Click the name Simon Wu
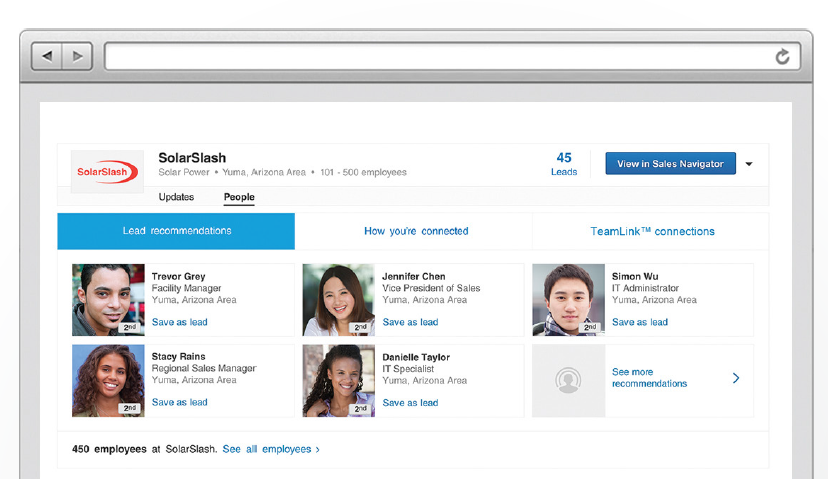Image resolution: width=828 pixels, height=479 pixels. click(635, 276)
